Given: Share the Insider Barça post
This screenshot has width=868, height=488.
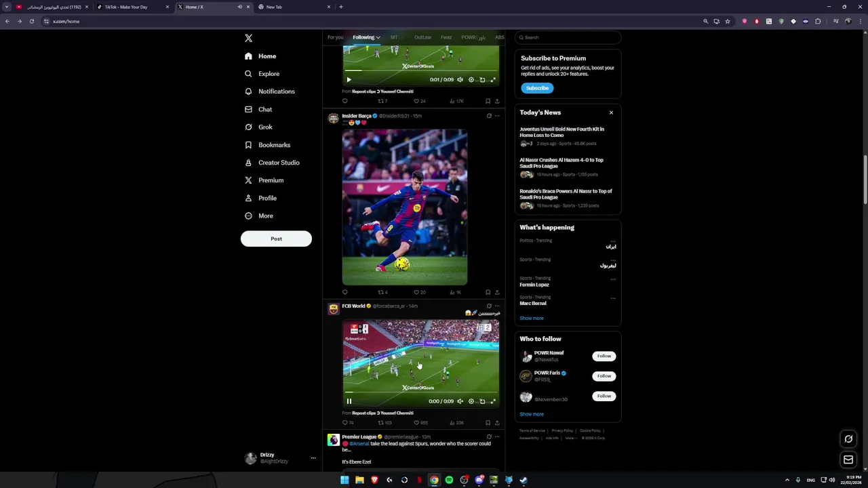Looking at the screenshot, I should (497, 292).
